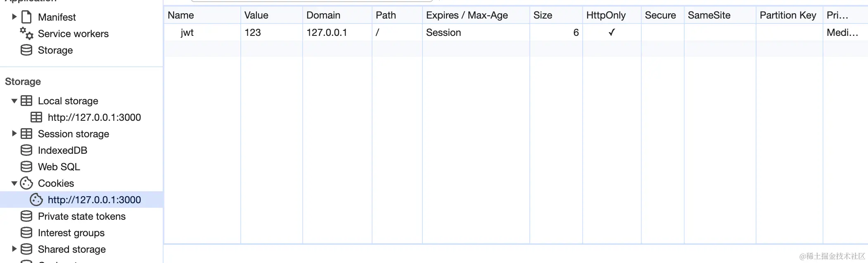The image size is (868, 263).
Task: Select the Session storage item
Action: [x=74, y=134]
